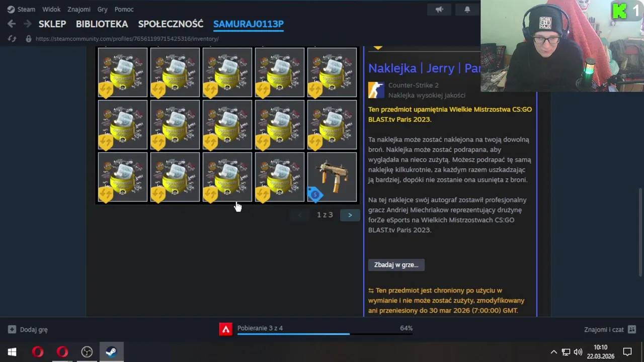Switch to the SKLEP tab
This screenshot has width=644, height=362.
52,24
